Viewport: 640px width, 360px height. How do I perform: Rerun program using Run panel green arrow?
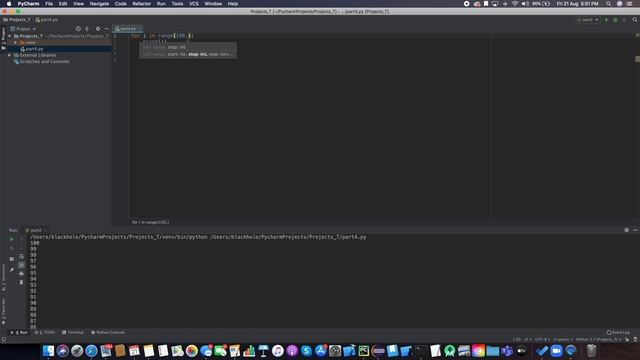point(11,239)
